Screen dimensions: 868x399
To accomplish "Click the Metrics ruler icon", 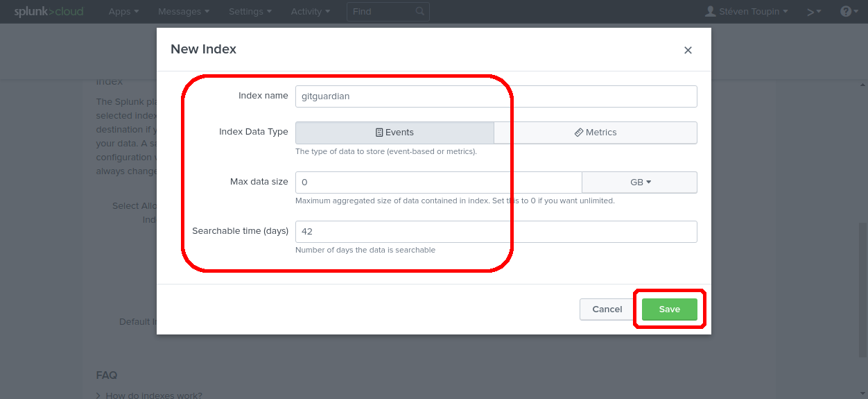I will [579, 133].
